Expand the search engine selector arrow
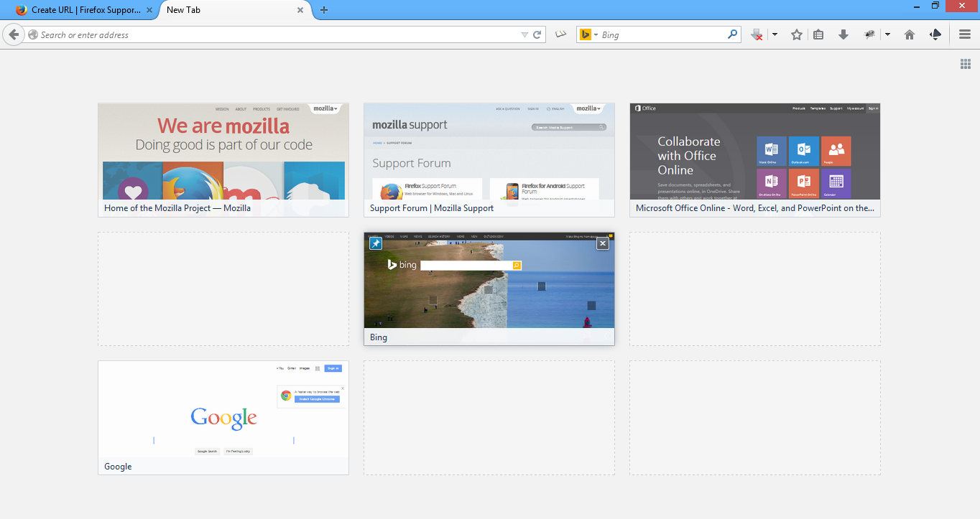980x519 pixels. (x=596, y=34)
